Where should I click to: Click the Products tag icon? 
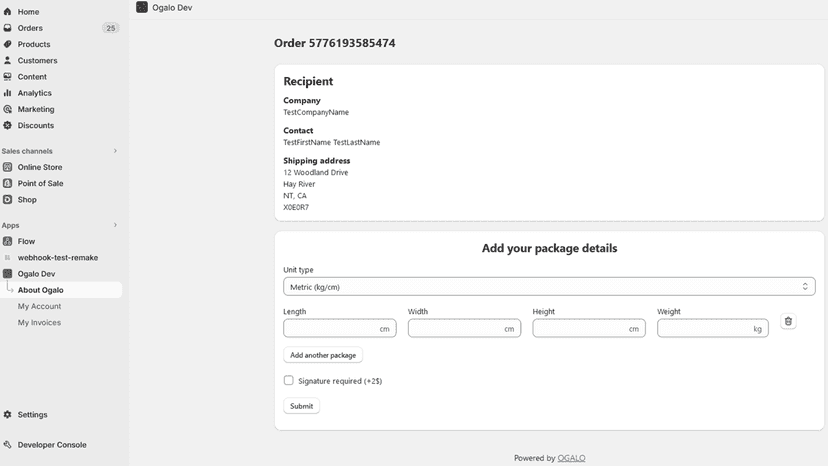7,44
